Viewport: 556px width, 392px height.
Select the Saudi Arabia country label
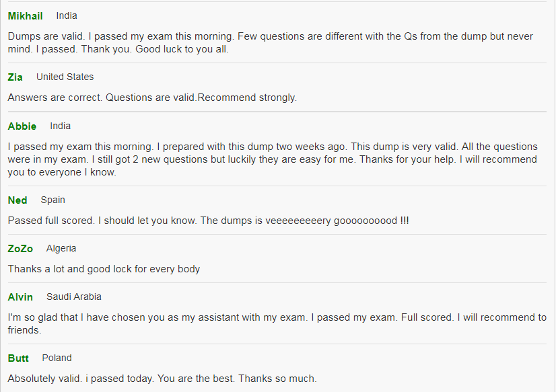(x=74, y=297)
